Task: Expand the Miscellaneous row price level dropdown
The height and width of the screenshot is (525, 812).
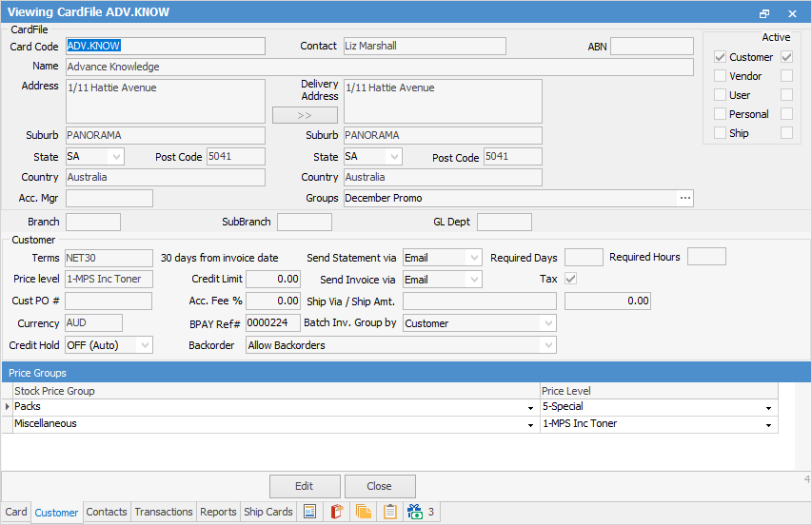Action: 769,425
